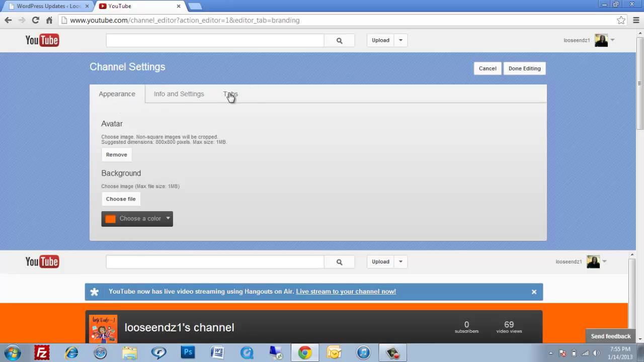Click the star icon on the notification banner
This screenshot has width=644, height=362.
coord(94,292)
